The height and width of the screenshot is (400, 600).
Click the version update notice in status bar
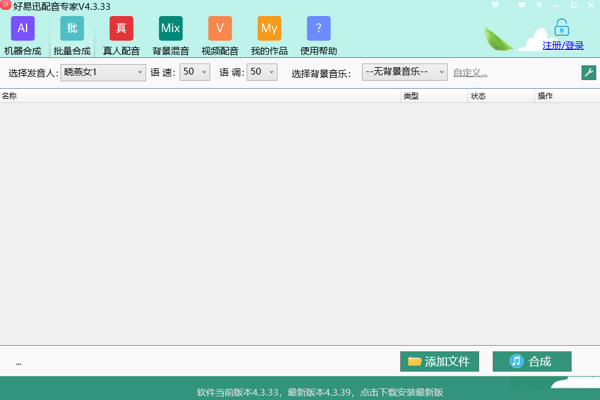(320, 391)
